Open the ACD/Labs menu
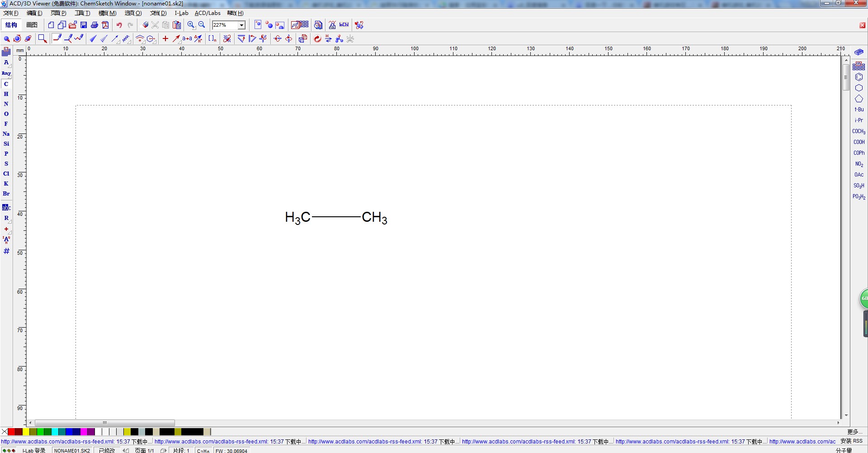This screenshot has height=453, width=868. 208,13
